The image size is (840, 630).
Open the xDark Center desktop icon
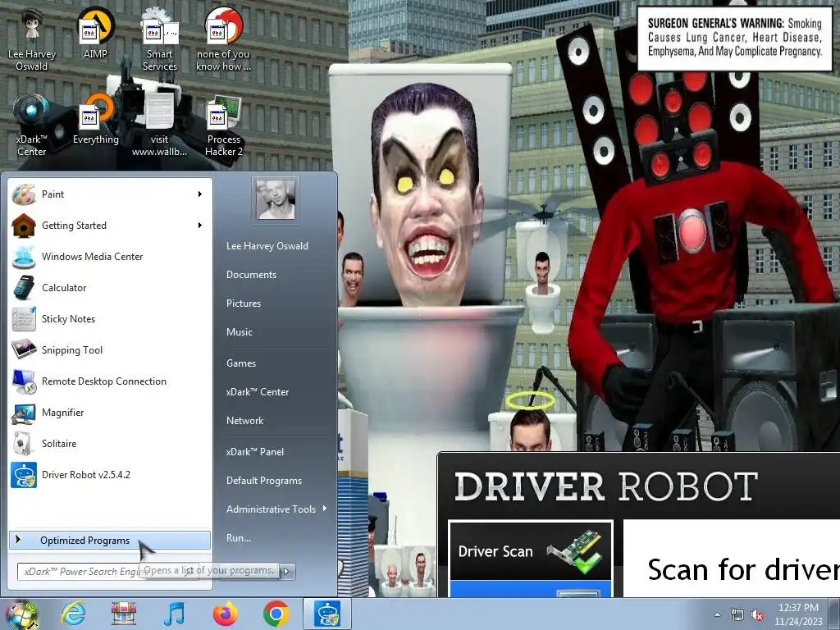pos(32,126)
